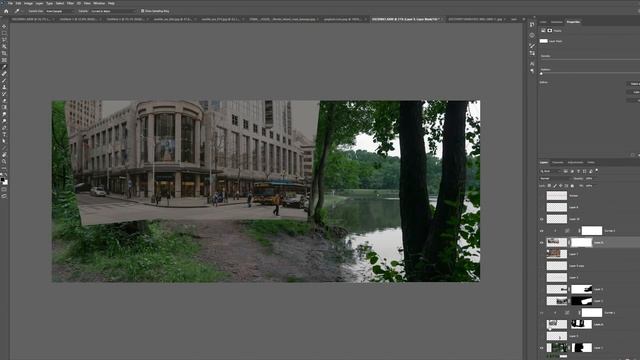The image size is (640, 360).
Task: Toggle lock transparent pixels in Layers panel
Action: coord(549,186)
